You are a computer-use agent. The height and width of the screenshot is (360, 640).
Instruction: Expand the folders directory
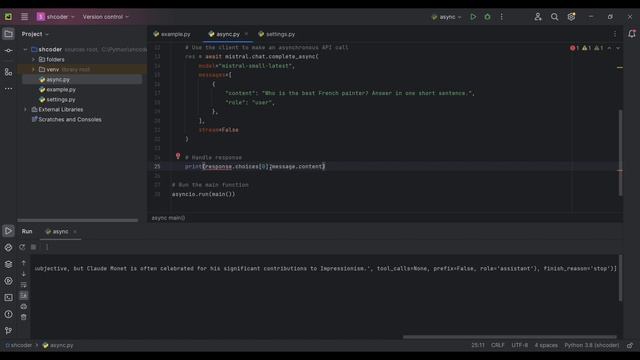tap(33, 60)
